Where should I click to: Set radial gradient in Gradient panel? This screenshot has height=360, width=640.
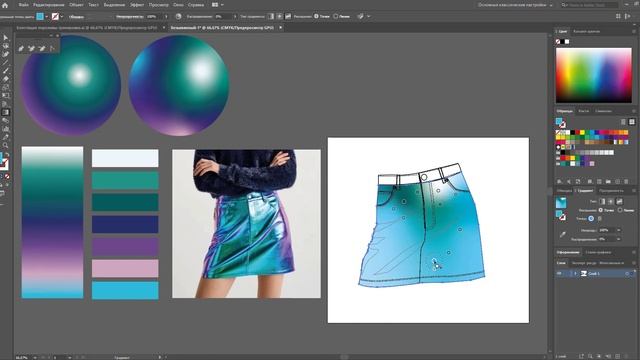[611, 201]
